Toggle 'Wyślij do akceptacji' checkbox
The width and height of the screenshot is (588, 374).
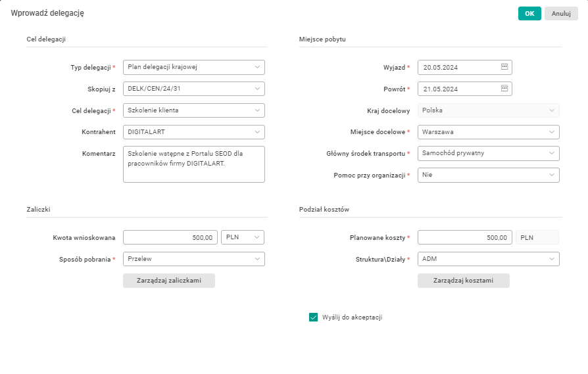(x=313, y=317)
